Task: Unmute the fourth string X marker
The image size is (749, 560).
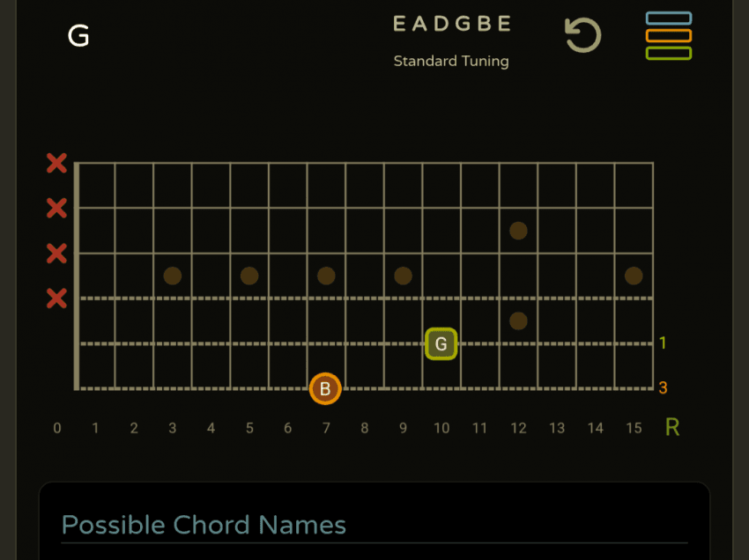Action: click(56, 298)
